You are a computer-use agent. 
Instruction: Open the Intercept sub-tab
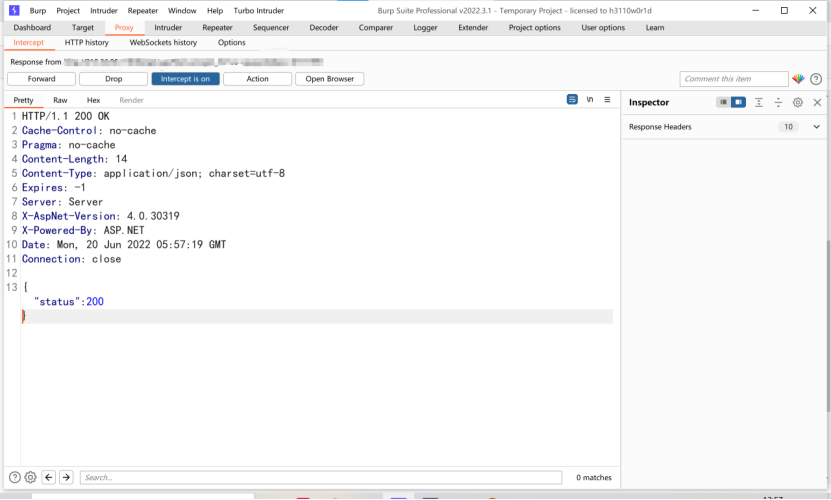[29, 42]
